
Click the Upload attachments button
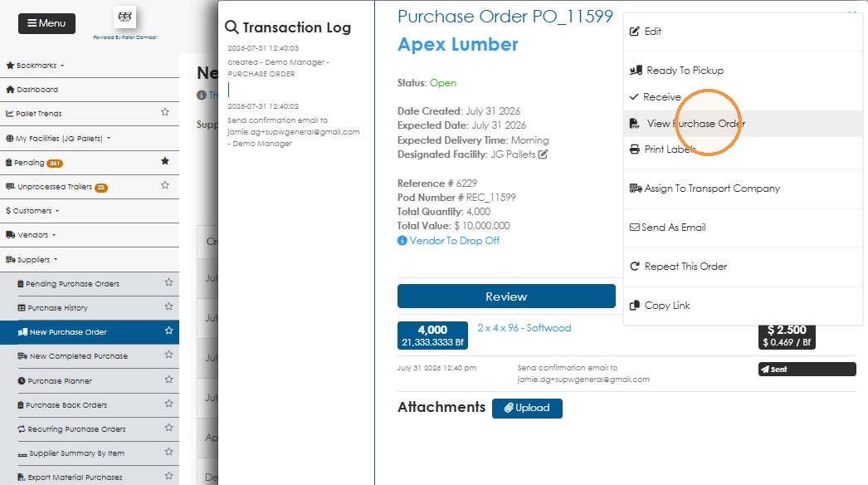[527, 408]
